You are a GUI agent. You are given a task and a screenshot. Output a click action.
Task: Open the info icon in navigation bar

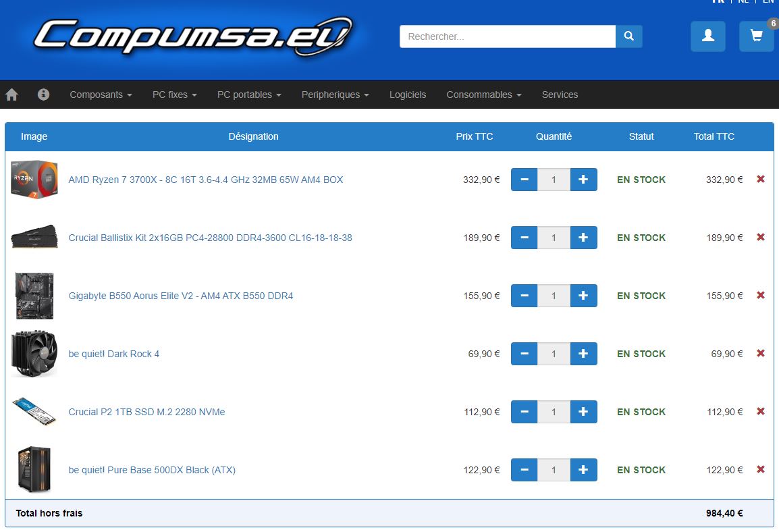(44, 95)
